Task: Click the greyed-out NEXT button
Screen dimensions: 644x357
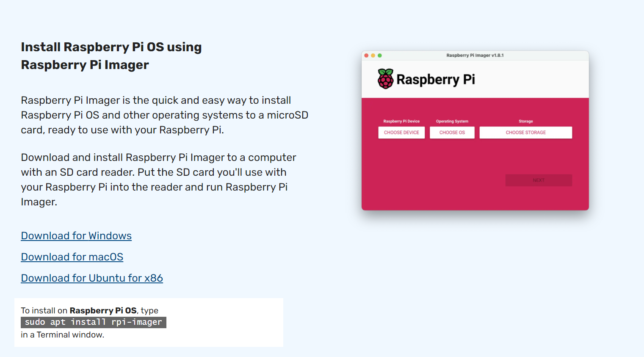Action: point(539,180)
